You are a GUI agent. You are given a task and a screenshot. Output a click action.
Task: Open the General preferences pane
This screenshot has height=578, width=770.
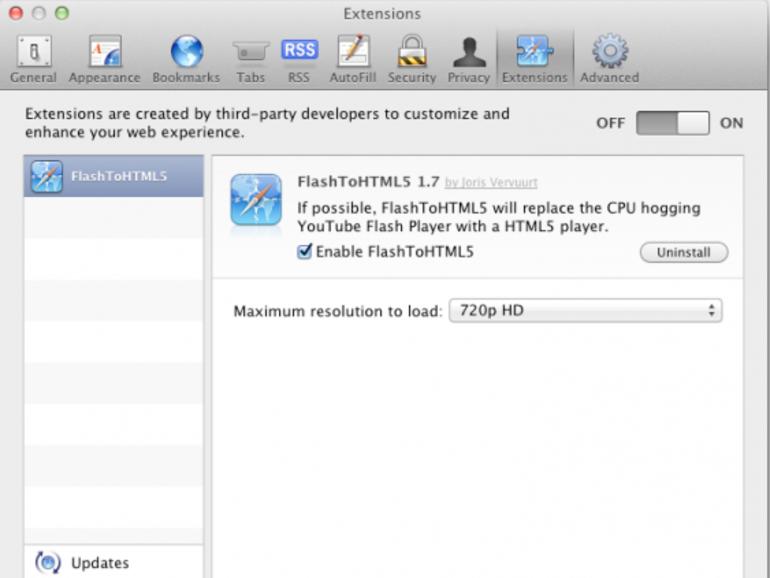(x=33, y=59)
